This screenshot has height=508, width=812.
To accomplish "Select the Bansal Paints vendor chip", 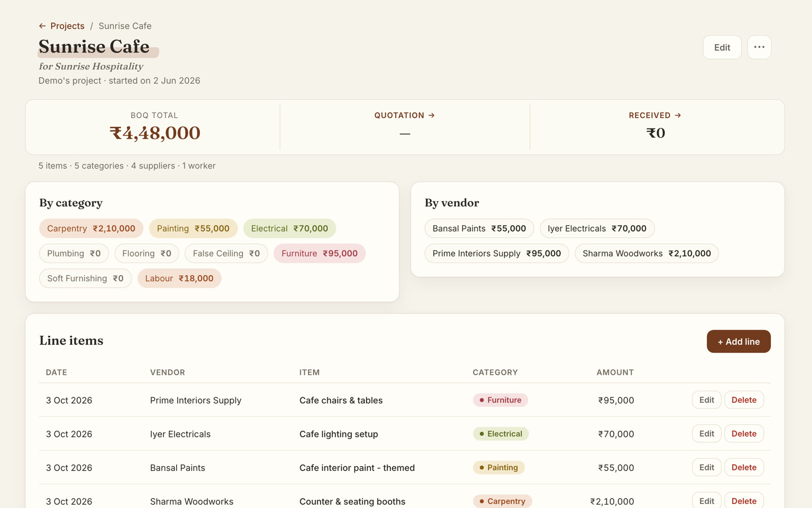I will pyautogui.click(x=479, y=229).
